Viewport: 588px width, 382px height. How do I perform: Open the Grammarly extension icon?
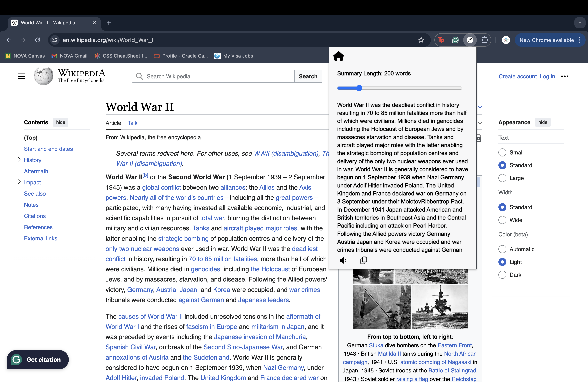455,40
